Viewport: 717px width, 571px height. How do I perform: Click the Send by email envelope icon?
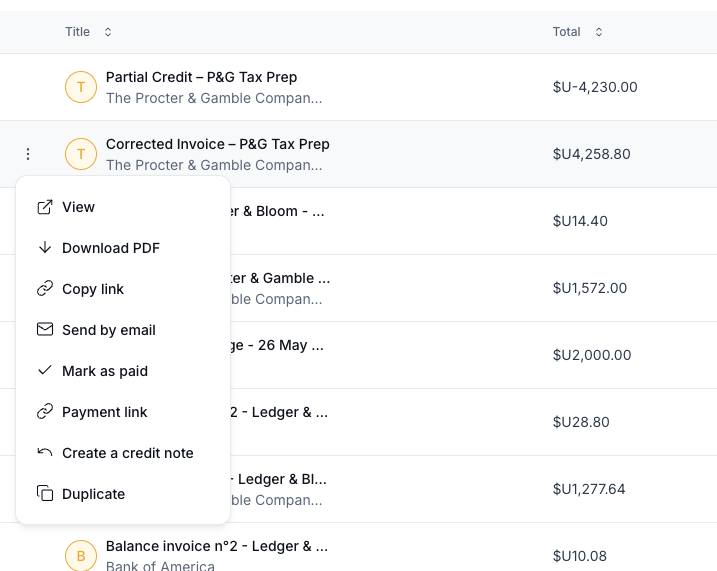[45, 329]
